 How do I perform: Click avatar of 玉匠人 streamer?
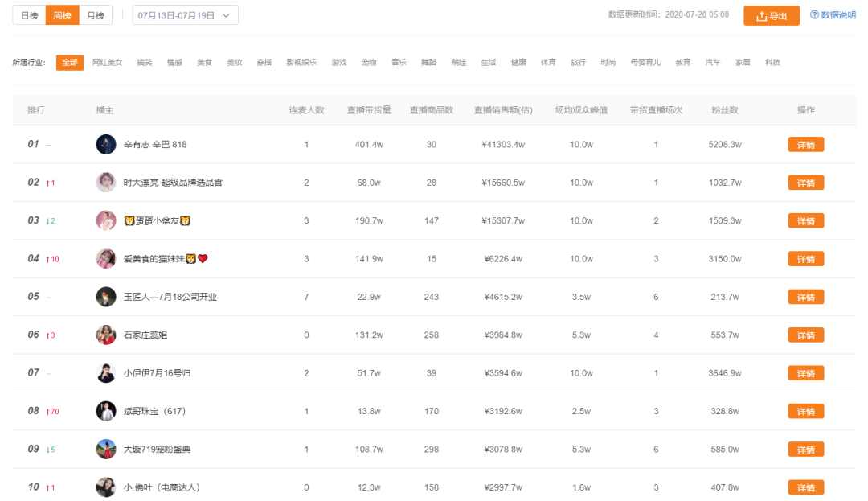click(x=106, y=297)
